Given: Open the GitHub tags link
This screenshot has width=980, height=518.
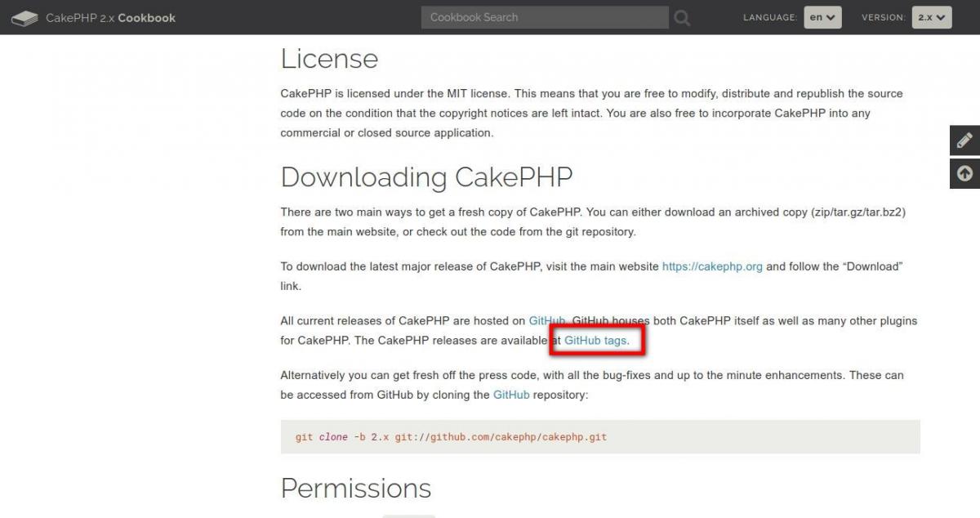Looking at the screenshot, I should pyautogui.click(x=595, y=341).
